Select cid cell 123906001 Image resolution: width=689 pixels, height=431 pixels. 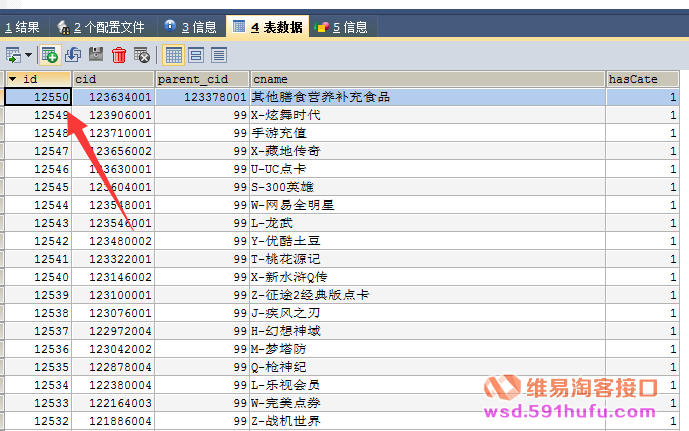coord(113,115)
